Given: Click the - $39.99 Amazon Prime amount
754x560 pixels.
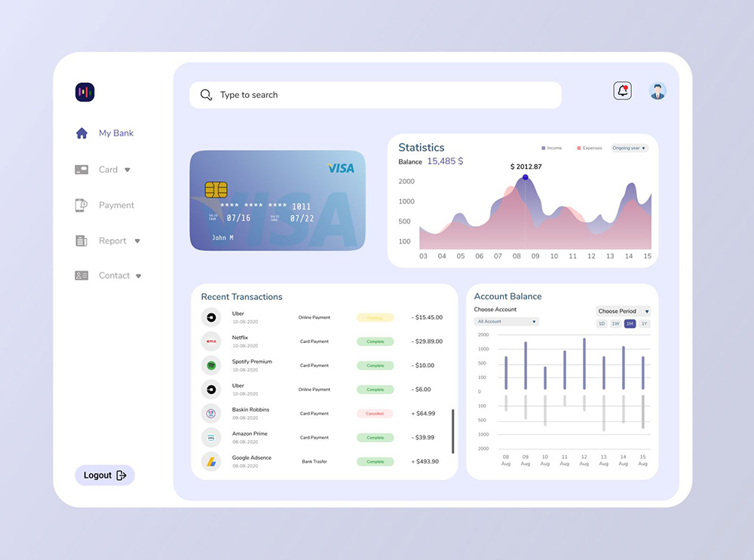Looking at the screenshot, I should (423, 437).
